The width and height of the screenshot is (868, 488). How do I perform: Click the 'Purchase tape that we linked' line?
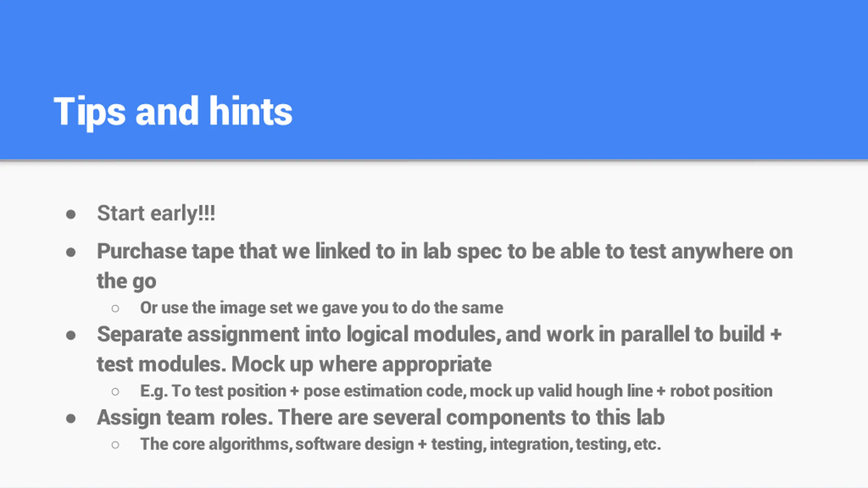point(445,252)
